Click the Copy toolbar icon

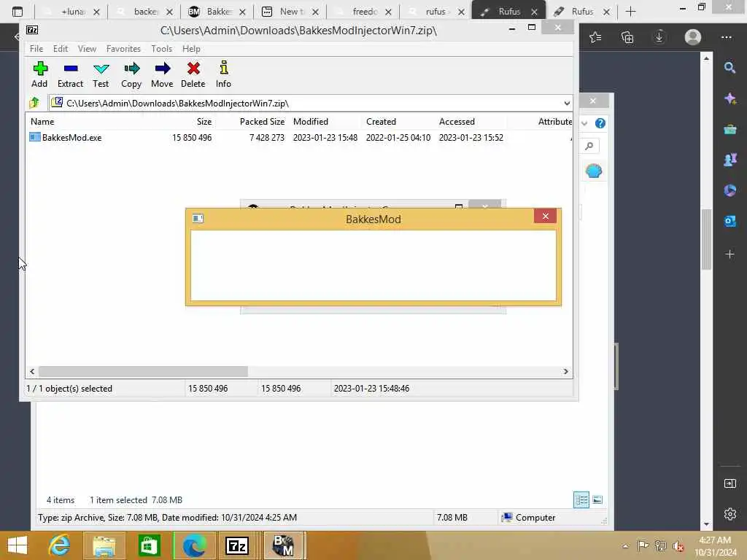(131, 75)
